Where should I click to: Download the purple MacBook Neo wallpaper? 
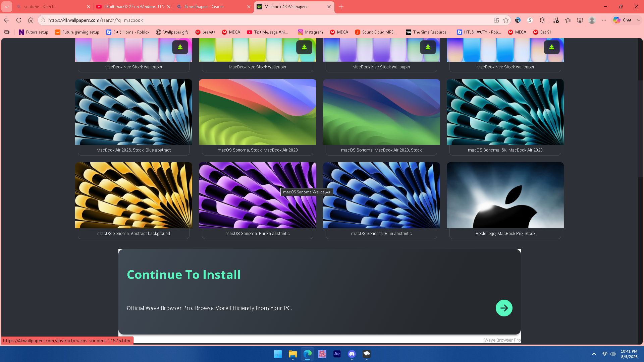pyautogui.click(x=428, y=47)
